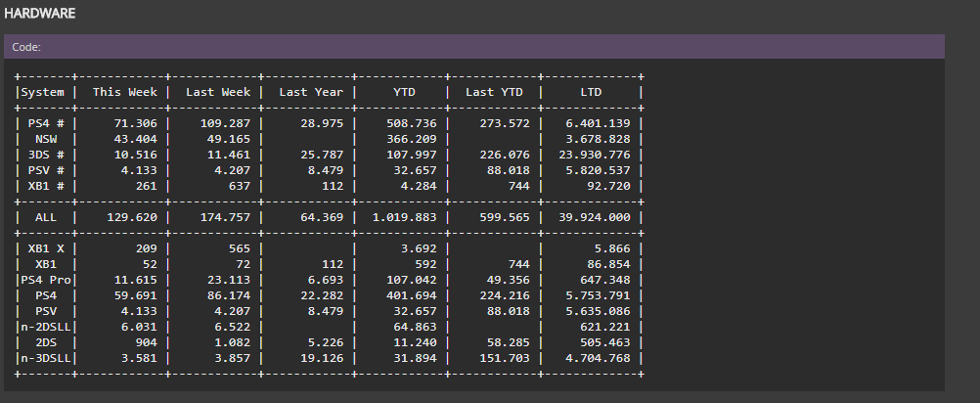Viewport: 980px width, 403px height.
Task: Select ALL Last Week total 174.757
Action: pyautogui.click(x=225, y=217)
